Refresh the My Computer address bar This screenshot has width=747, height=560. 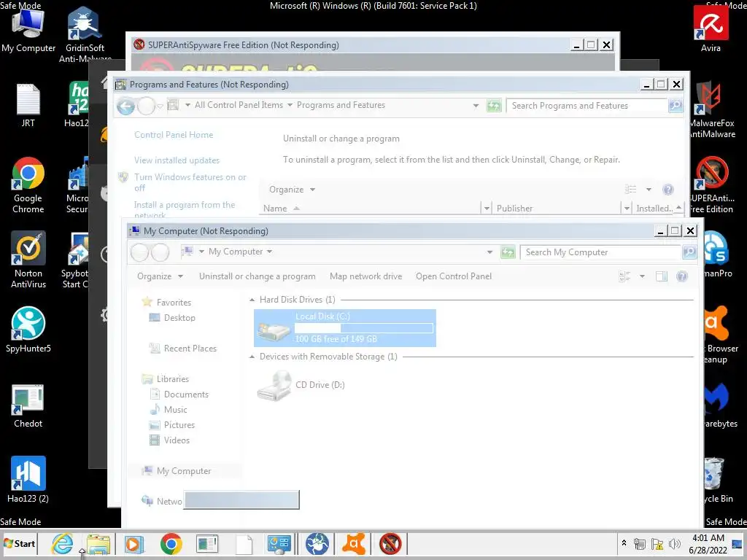pos(508,252)
